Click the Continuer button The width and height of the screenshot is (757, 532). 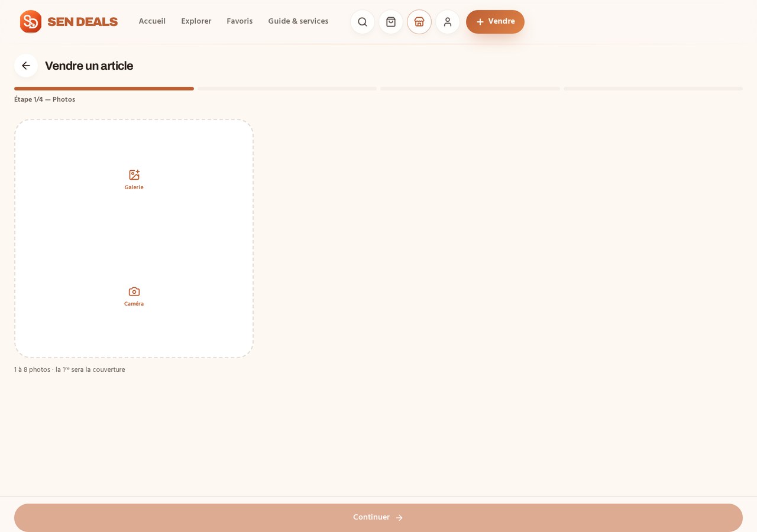tap(378, 518)
